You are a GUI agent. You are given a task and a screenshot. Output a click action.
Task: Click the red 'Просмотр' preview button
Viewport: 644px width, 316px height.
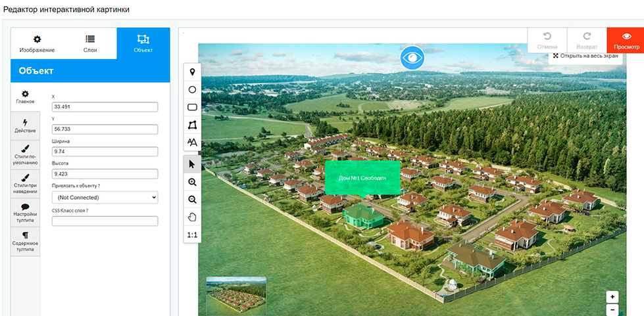pyautogui.click(x=625, y=41)
